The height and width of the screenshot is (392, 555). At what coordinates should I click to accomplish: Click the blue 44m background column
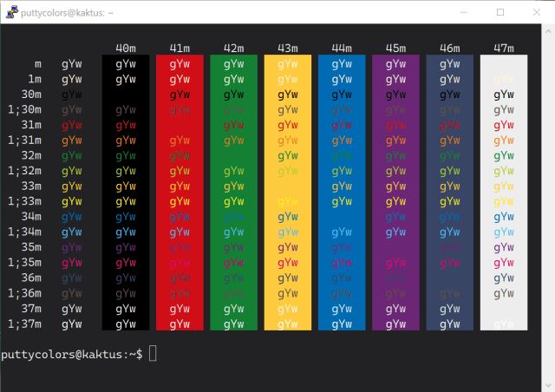(342, 191)
